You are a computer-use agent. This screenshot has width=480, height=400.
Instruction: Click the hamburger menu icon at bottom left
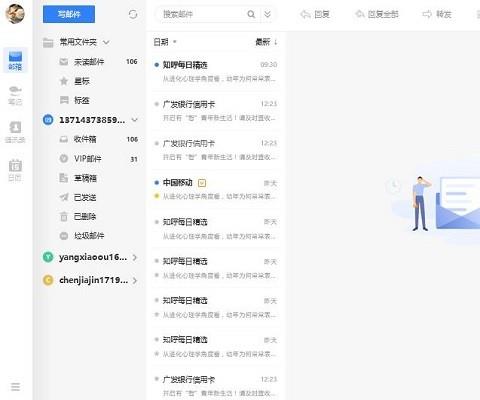[x=15, y=387]
